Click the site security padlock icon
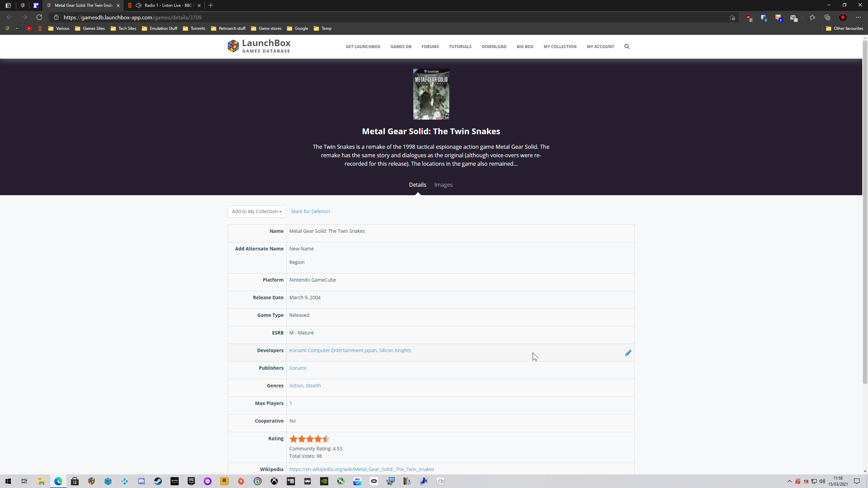Screen dimensions: 868x488 56,17
